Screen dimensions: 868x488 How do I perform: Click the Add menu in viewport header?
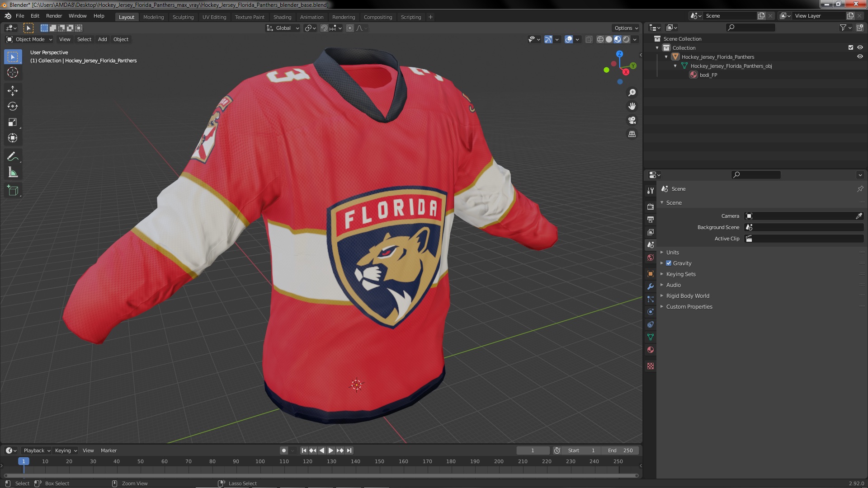pyautogui.click(x=103, y=39)
